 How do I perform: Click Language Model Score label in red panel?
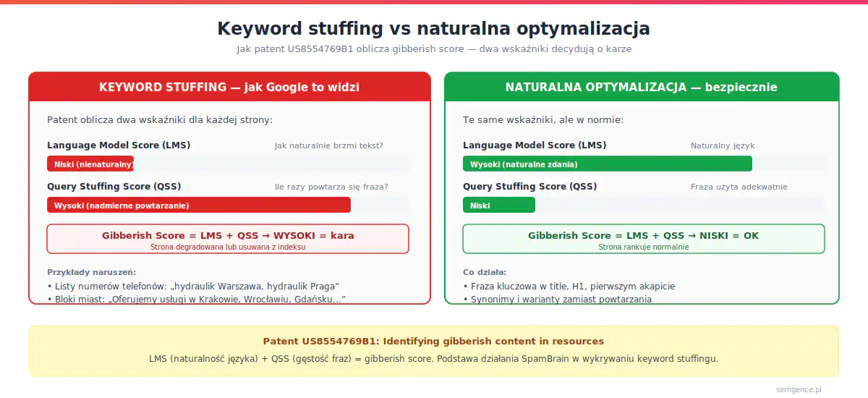click(x=119, y=145)
